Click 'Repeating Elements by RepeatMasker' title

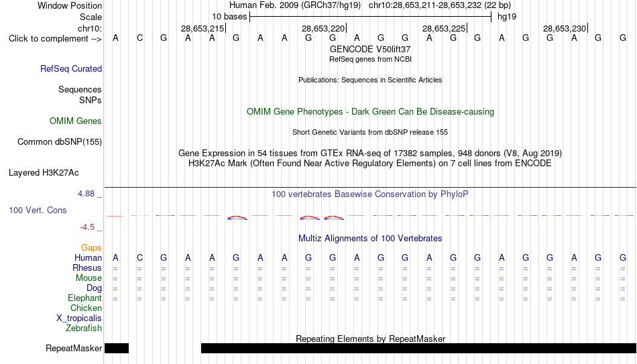point(371,339)
